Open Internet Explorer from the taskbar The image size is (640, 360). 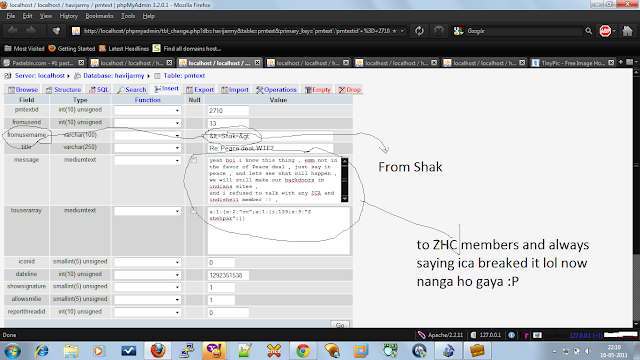(42, 351)
